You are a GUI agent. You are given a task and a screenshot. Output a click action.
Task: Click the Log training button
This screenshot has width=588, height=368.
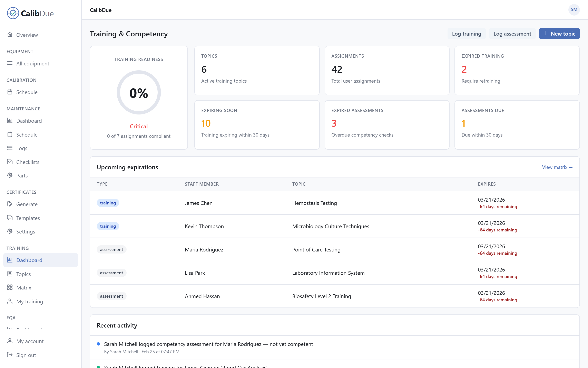pos(467,34)
